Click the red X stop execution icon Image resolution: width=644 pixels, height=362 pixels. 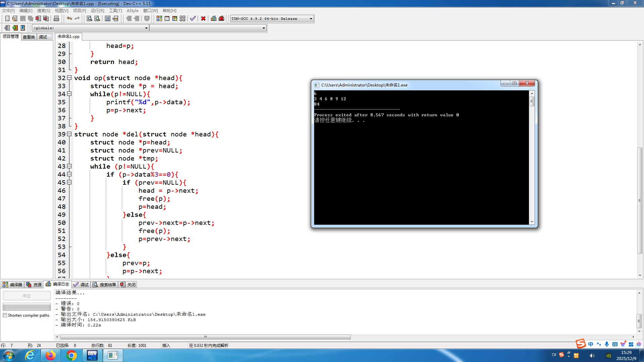[203, 18]
